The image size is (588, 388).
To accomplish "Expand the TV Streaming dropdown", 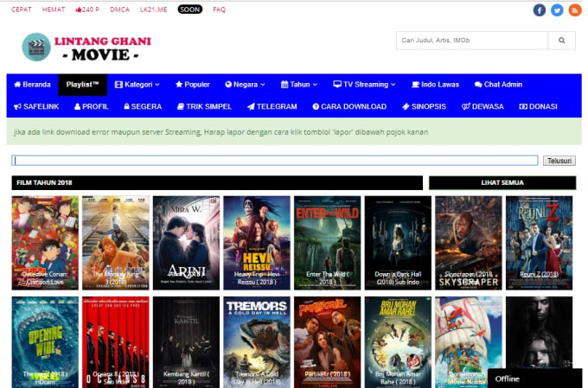I will [x=364, y=85].
